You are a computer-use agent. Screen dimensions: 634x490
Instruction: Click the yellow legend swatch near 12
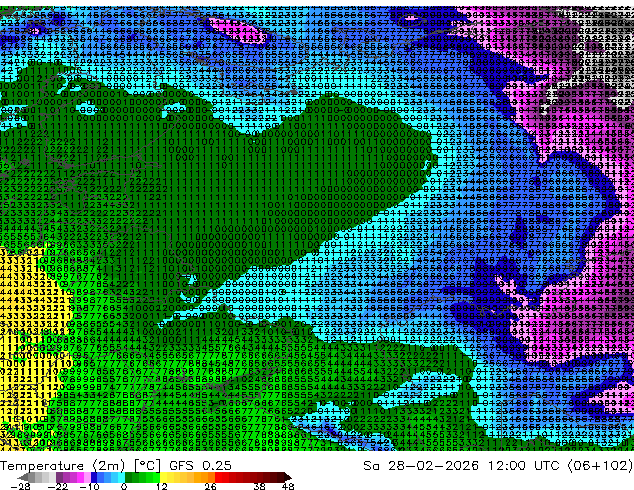(163, 477)
